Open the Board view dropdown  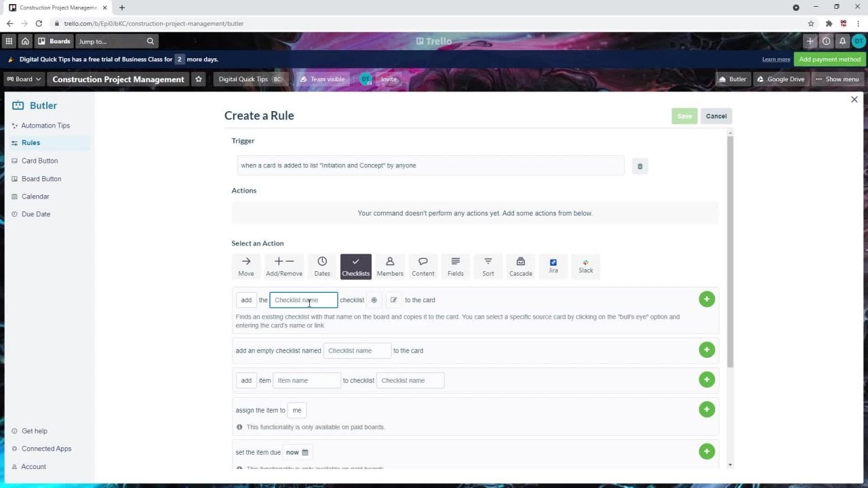24,79
